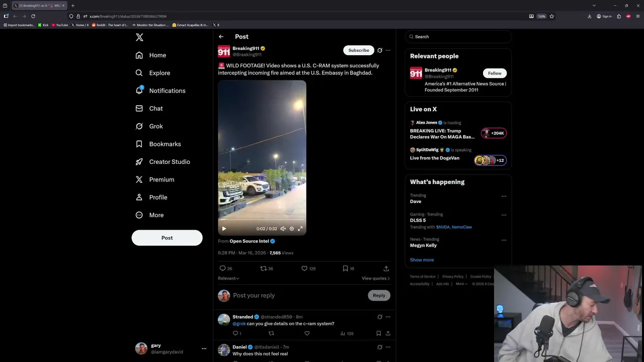Subscribe to Breaking911
The height and width of the screenshot is (362, 644).
tap(359, 50)
